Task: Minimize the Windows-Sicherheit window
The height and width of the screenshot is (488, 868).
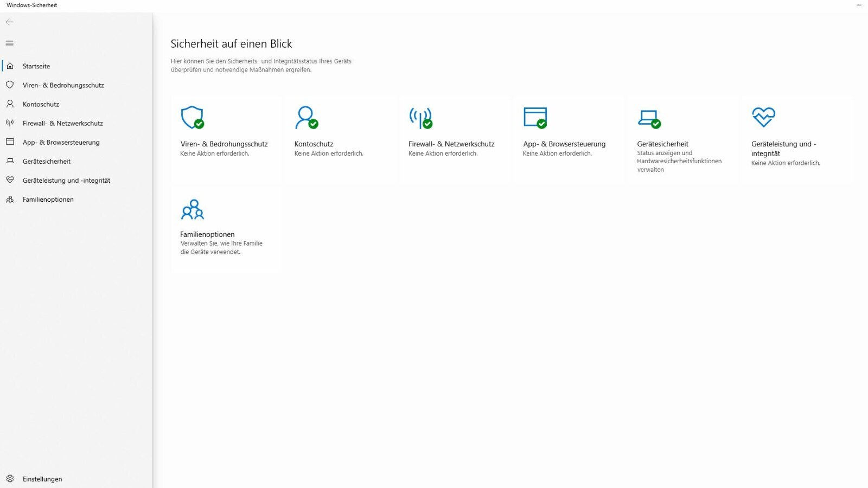Action: point(859,5)
